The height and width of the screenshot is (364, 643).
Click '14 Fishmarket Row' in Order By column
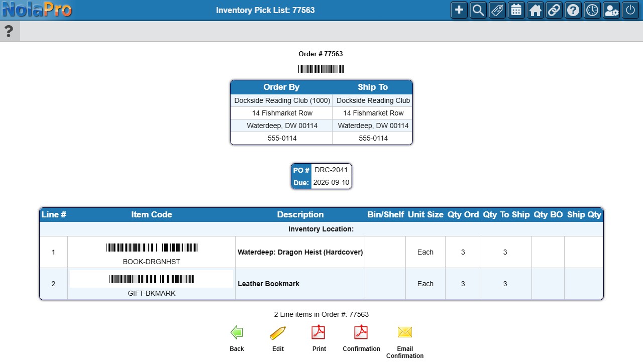282,113
